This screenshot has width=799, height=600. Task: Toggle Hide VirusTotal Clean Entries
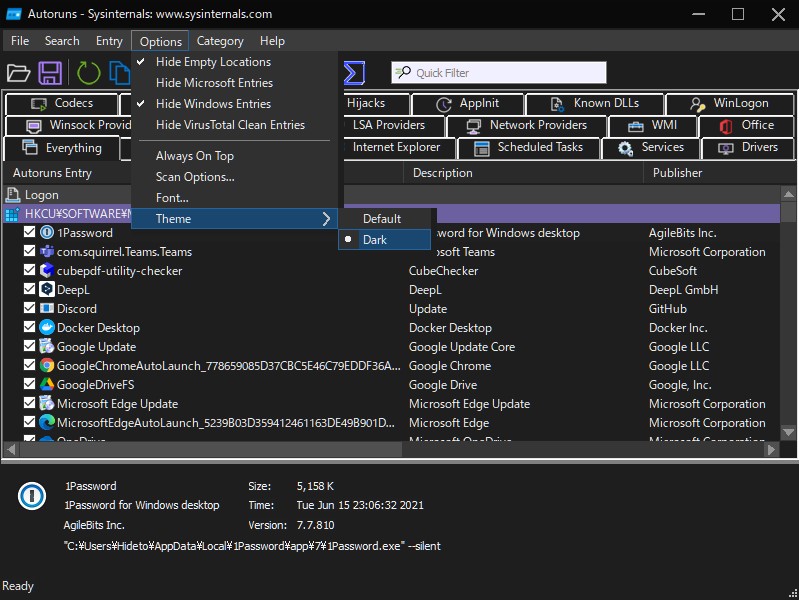click(x=234, y=125)
